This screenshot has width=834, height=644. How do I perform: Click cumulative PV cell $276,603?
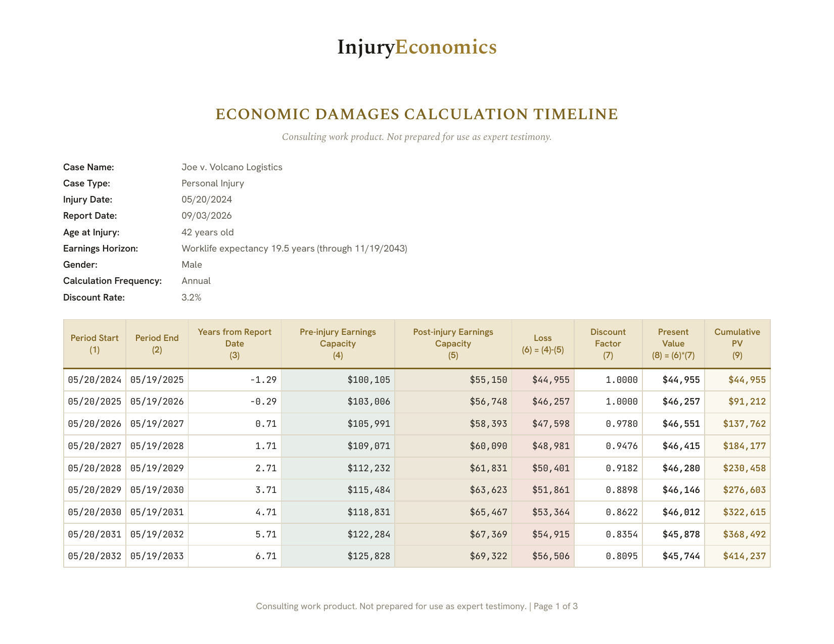737,490
